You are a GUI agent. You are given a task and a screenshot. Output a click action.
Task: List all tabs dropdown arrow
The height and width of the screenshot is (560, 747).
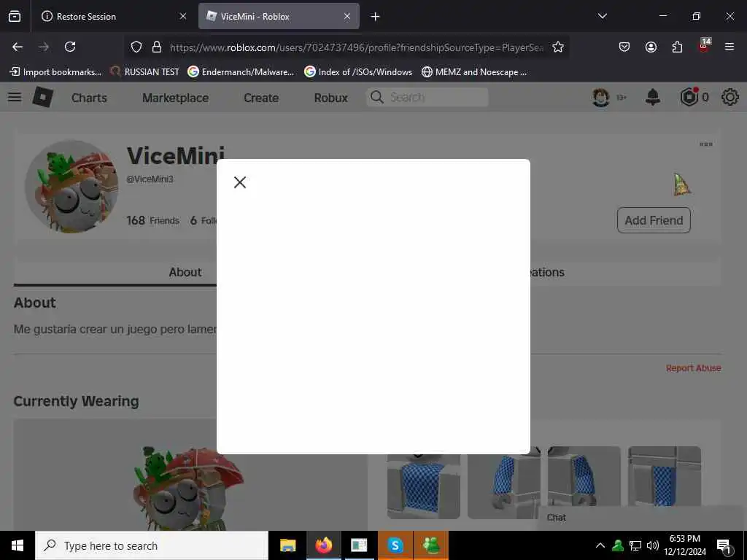click(602, 16)
